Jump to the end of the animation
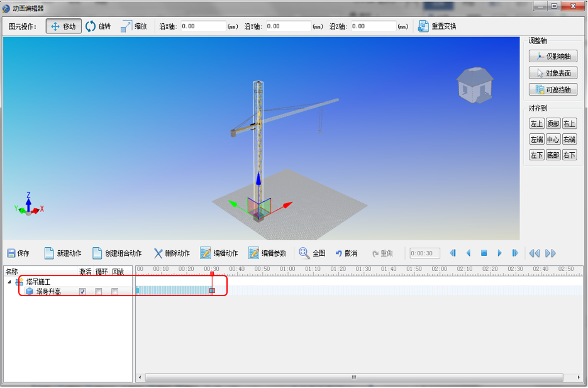The height and width of the screenshot is (388, 588). [515, 253]
